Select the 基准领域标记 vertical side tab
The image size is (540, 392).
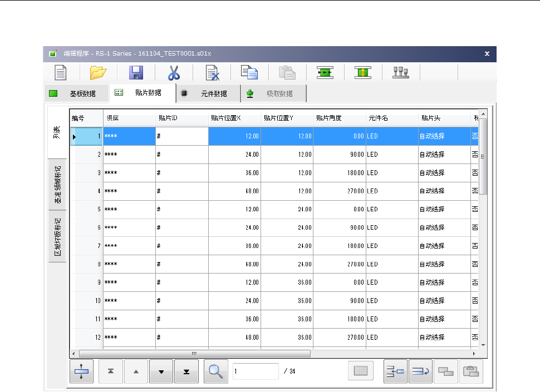coord(58,184)
